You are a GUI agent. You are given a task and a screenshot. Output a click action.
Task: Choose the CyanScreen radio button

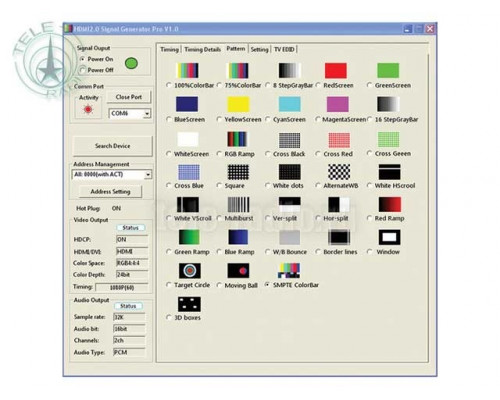point(268,119)
